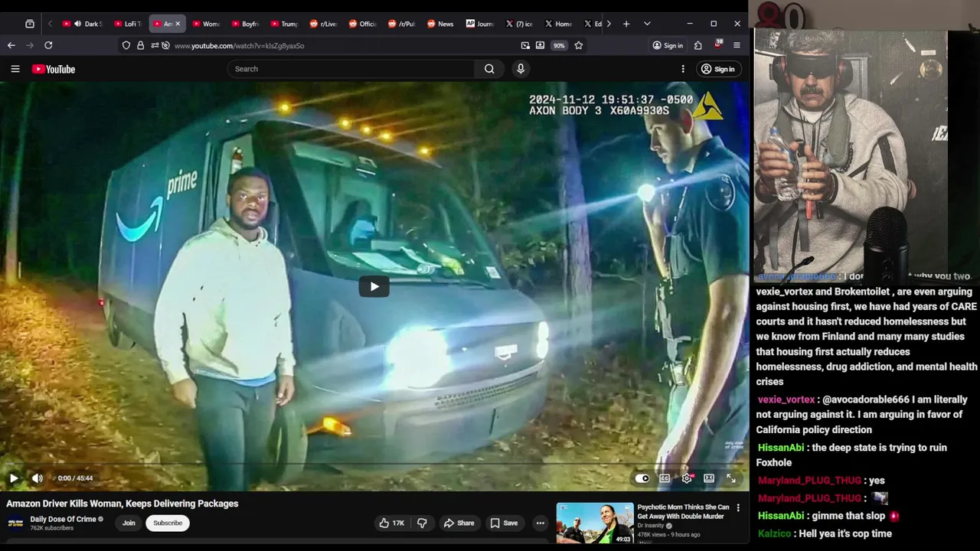This screenshot has width=980, height=551.
Task: Open Daily Dose Of Crime channel avatar
Action: coord(15,523)
